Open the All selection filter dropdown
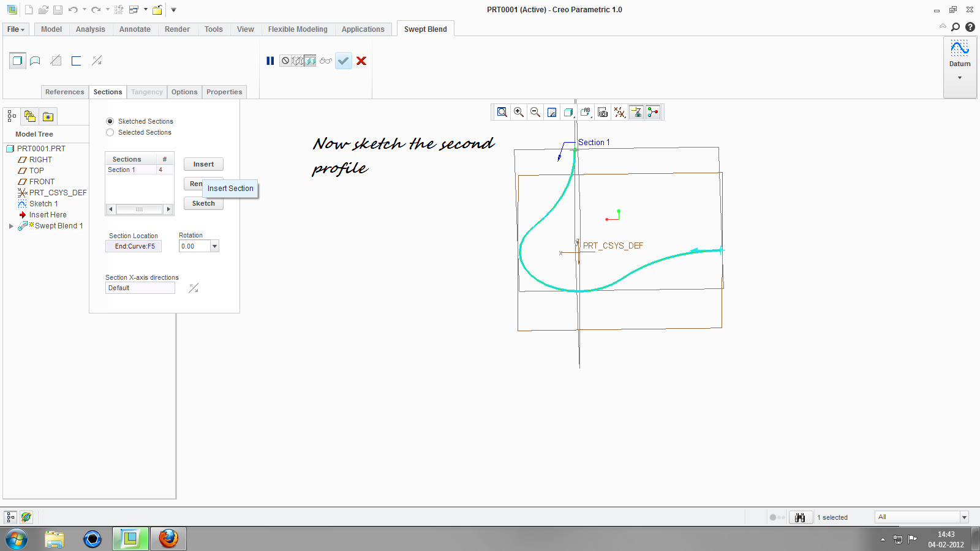This screenshot has width=980, height=551. [x=964, y=517]
